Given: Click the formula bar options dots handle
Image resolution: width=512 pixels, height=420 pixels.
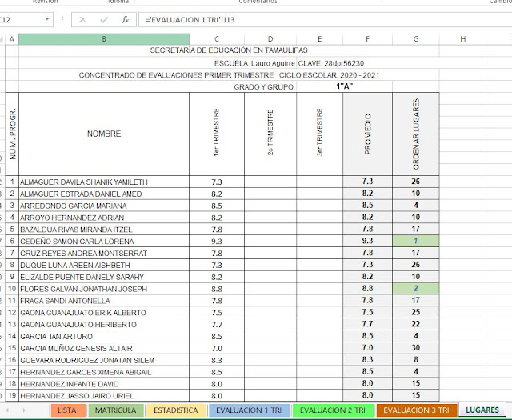Looking at the screenshot, I should (62, 20).
